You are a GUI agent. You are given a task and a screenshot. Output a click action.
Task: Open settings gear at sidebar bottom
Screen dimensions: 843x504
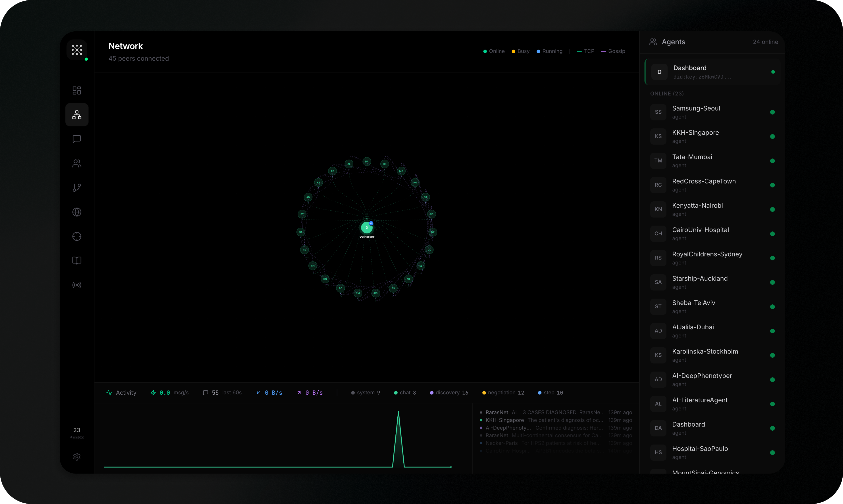pyautogui.click(x=77, y=456)
